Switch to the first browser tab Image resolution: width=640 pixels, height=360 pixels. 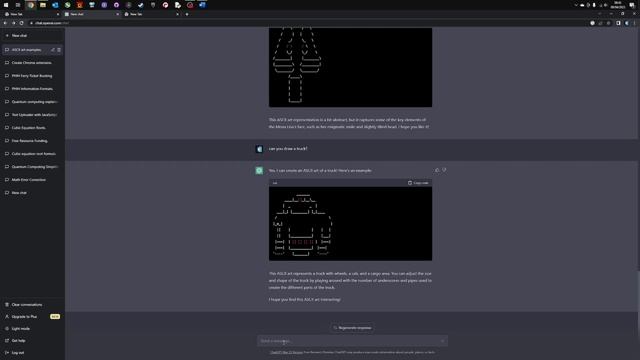click(x=32, y=14)
